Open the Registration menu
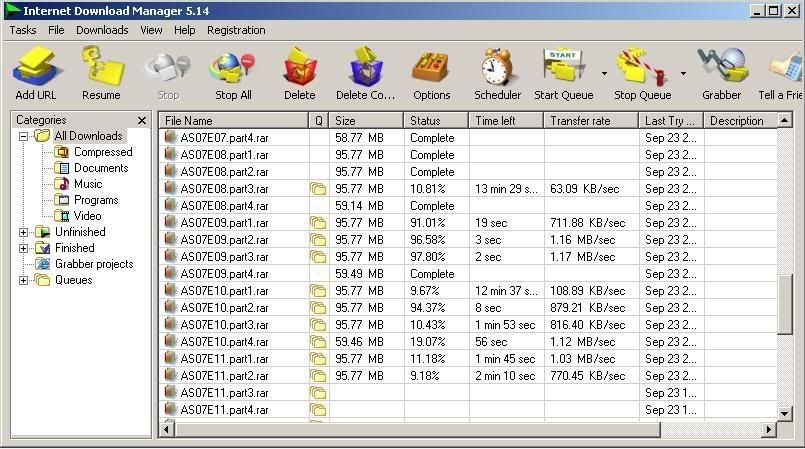 pos(236,30)
